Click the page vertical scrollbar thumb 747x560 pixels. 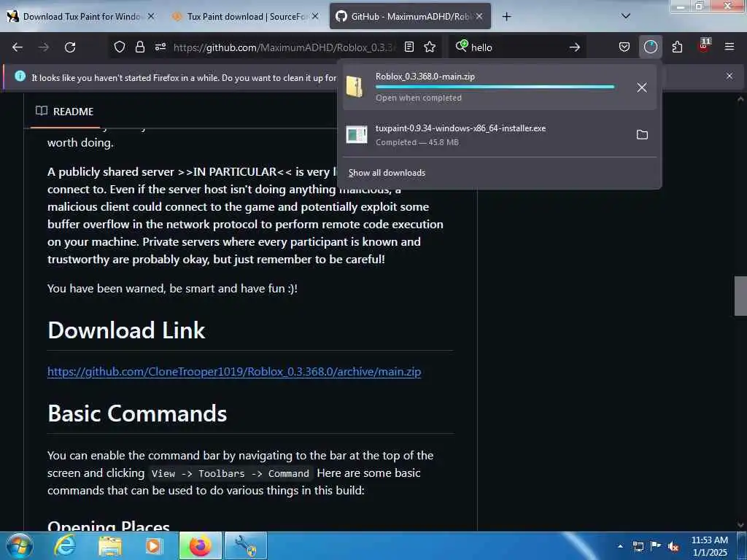[x=740, y=296]
